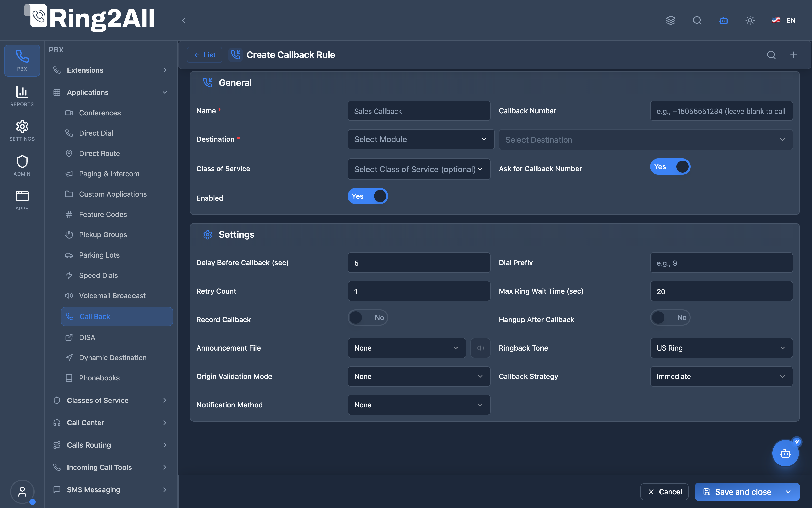Open Feature Codes menu item

coord(117,214)
